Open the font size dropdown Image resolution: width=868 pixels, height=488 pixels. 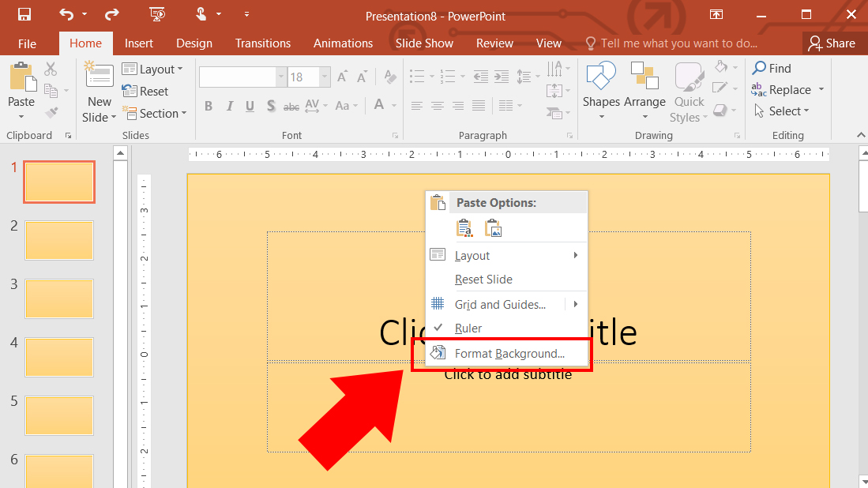[325, 77]
